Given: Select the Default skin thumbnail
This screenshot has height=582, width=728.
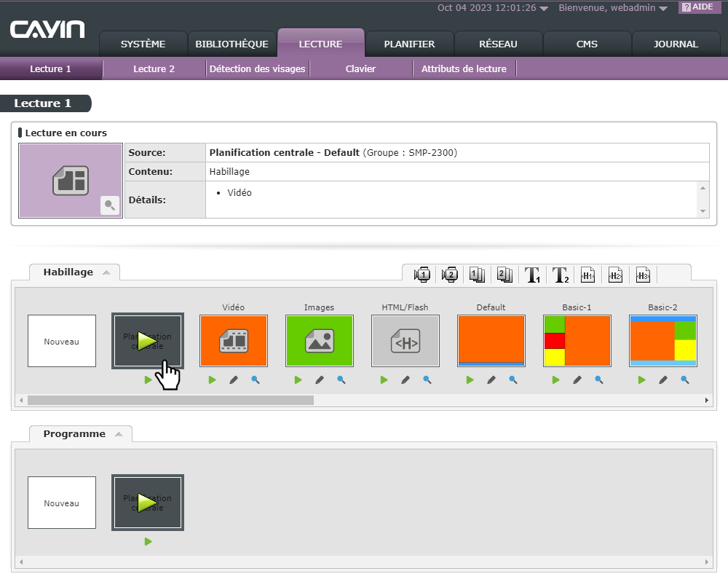Looking at the screenshot, I should coord(491,341).
